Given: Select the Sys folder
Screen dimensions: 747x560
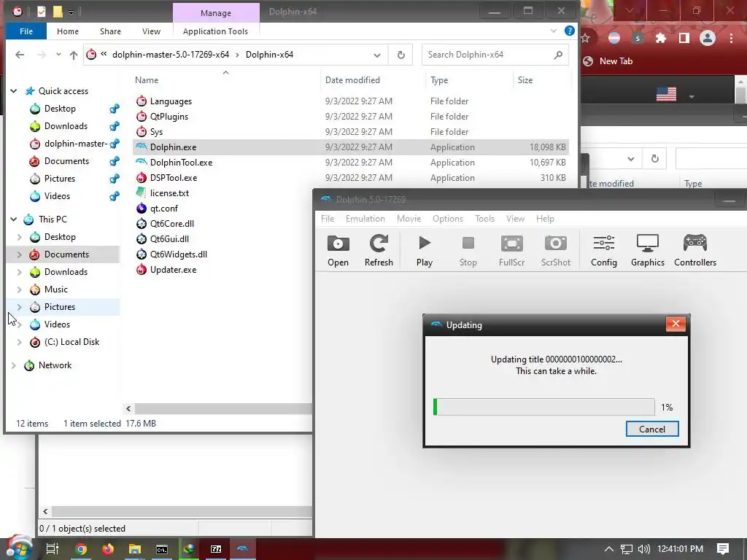Looking at the screenshot, I should [156, 131].
